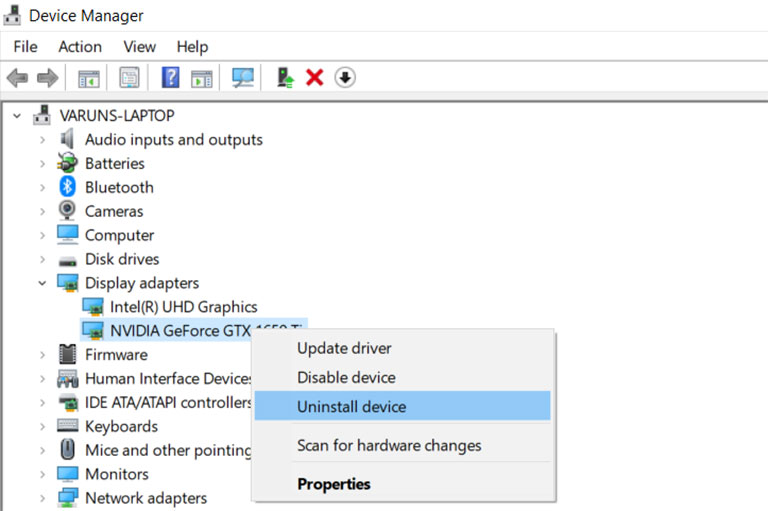Select Uninstall device in context menu
768x511 pixels.
click(x=403, y=406)
